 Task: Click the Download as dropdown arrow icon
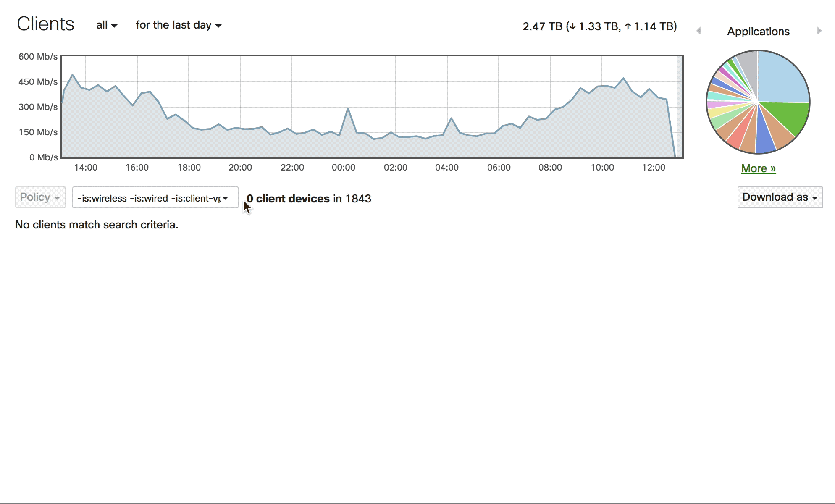pyautogui.click(x=817, y=198)
